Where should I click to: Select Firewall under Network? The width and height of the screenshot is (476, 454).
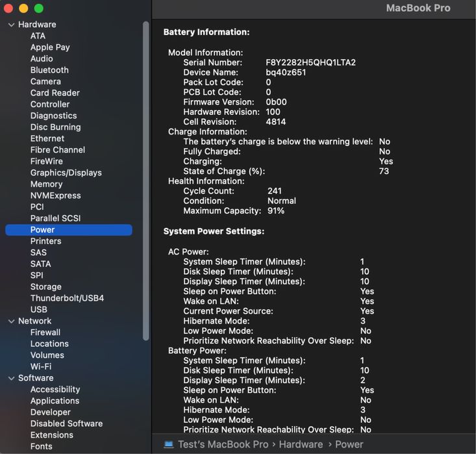[45, 333]
